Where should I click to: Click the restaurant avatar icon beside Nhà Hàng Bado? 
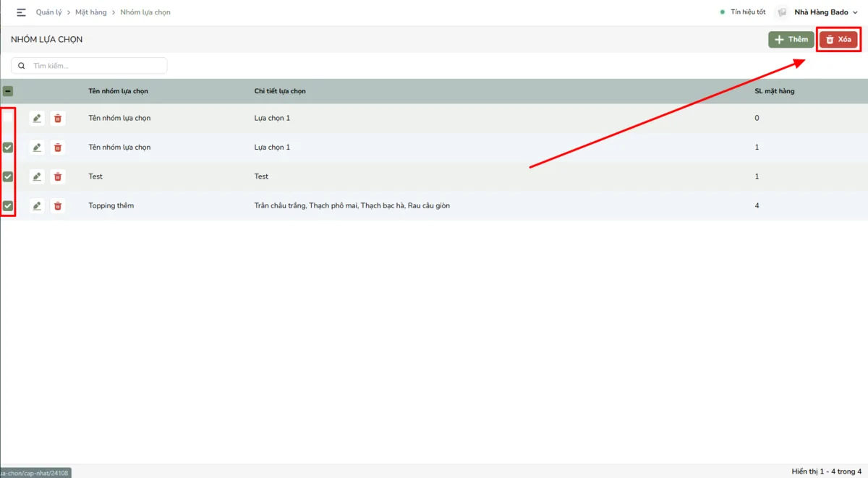[782, 12]
